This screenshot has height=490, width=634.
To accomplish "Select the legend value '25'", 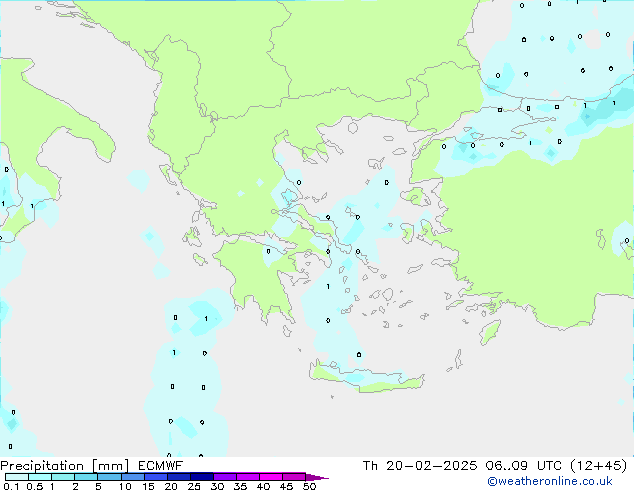I will (x=194, y=486).
